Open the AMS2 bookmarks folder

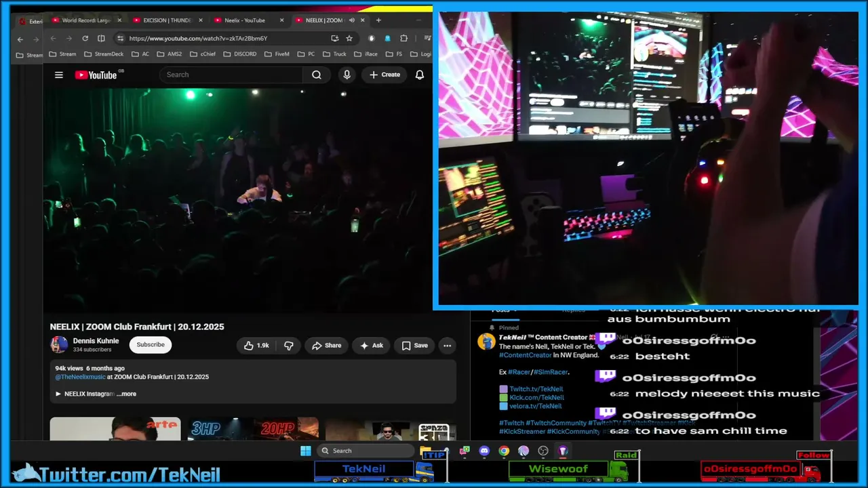pyautogui.click(x=170, y=54)
